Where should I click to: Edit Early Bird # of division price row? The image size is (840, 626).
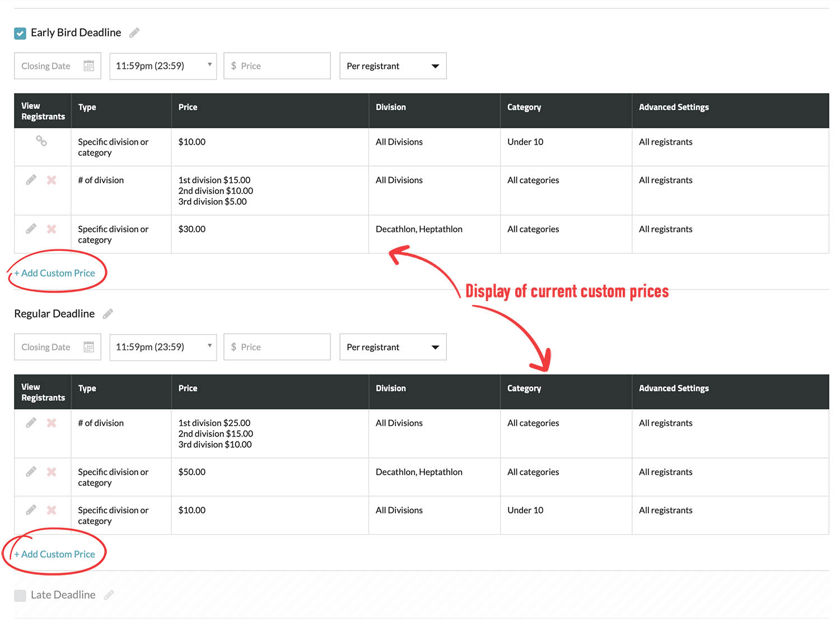point(31,180)
